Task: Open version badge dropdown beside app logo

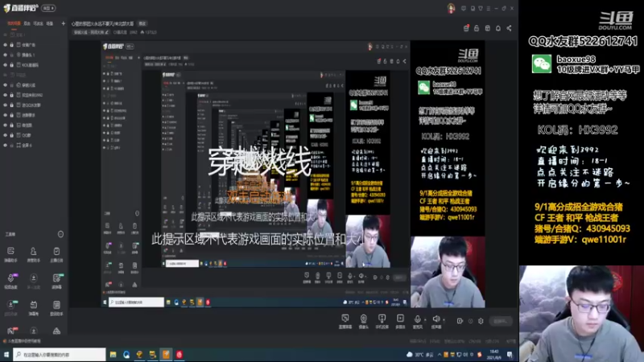Action: (x=48, y=8)
